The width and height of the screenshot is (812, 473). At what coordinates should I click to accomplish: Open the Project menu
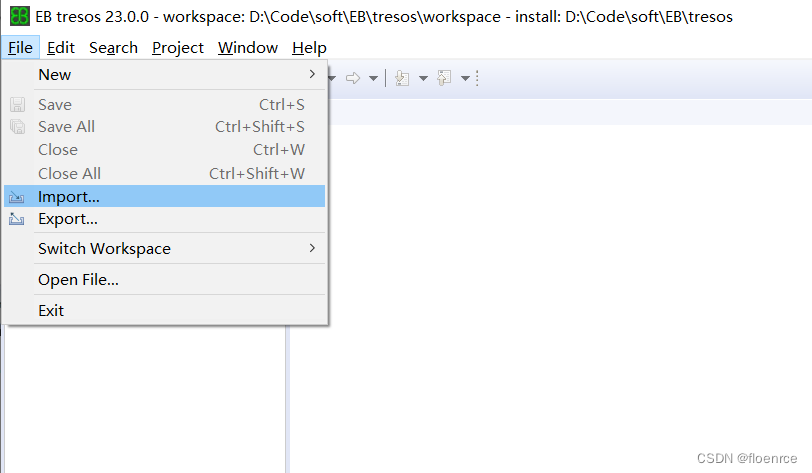178,48
